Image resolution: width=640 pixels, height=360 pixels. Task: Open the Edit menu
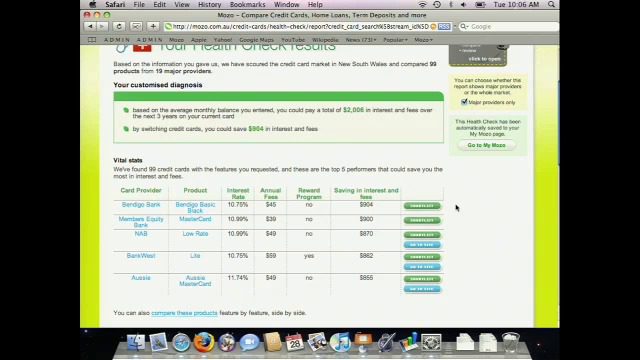pyautogui.click(x=160, y=4)
